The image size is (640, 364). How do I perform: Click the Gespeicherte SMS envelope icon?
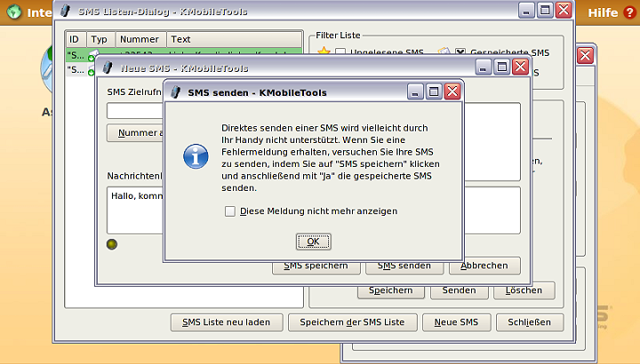click(444, 51)
